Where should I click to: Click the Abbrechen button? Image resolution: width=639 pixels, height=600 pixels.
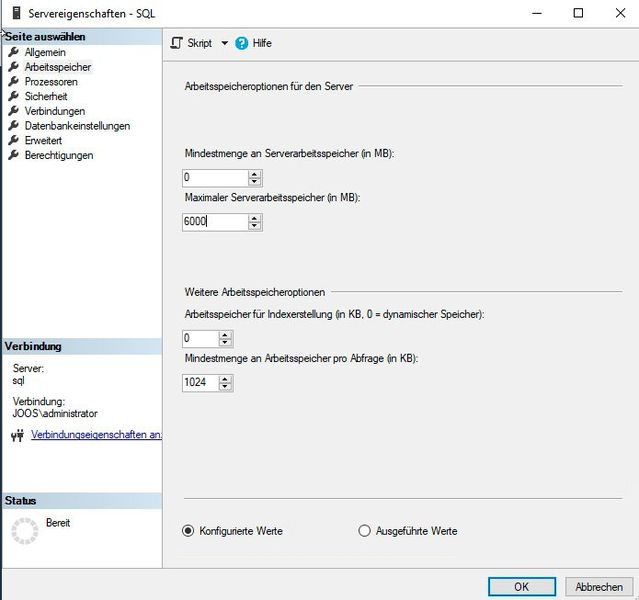pyautogui.click(x=599, y=587)
